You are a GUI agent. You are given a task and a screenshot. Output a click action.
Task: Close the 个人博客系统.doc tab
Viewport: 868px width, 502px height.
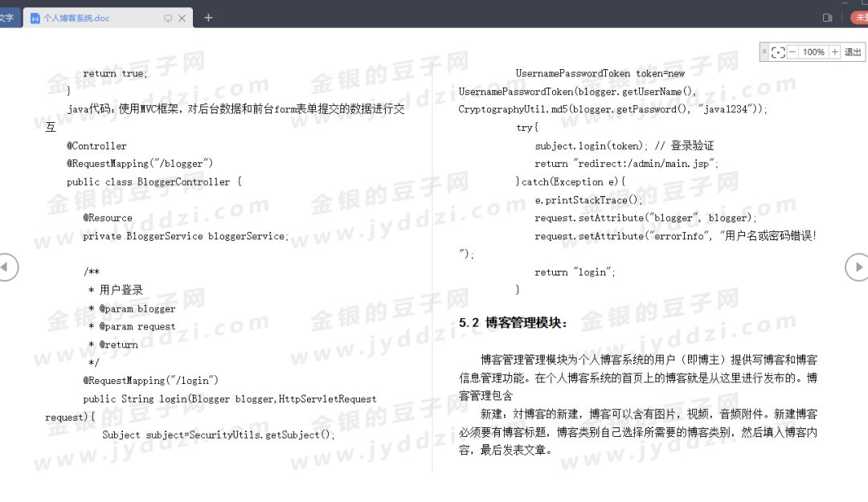click(x=182, y=18)
